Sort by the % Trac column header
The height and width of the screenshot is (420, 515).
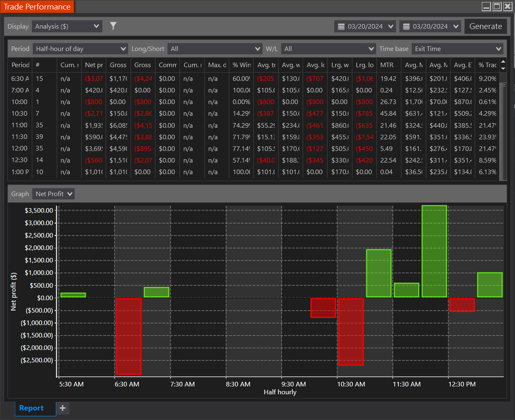click(487, 65)
